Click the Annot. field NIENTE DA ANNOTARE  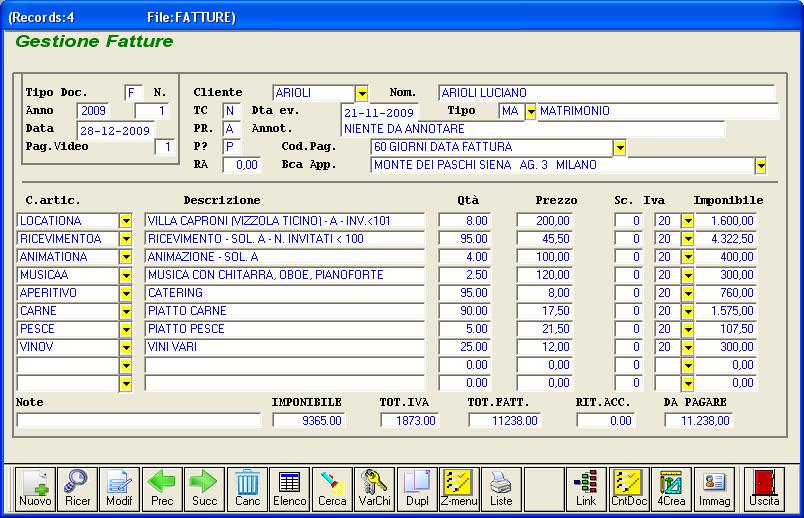533,129
